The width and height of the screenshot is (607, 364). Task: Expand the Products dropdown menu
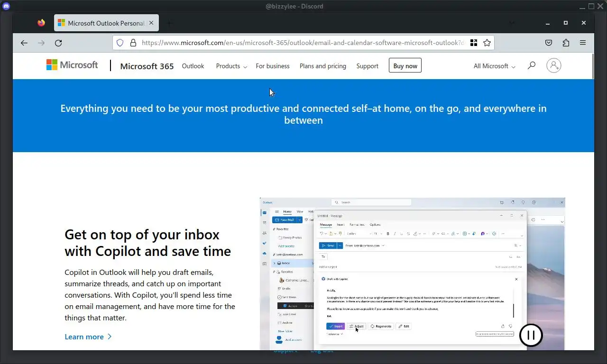click(x=231, y=66)
